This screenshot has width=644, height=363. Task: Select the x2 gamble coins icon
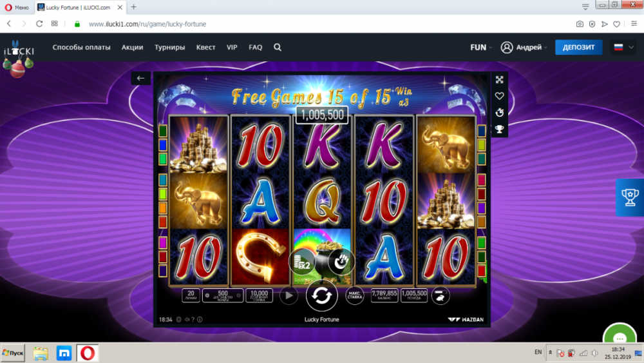tap(302, 262)
